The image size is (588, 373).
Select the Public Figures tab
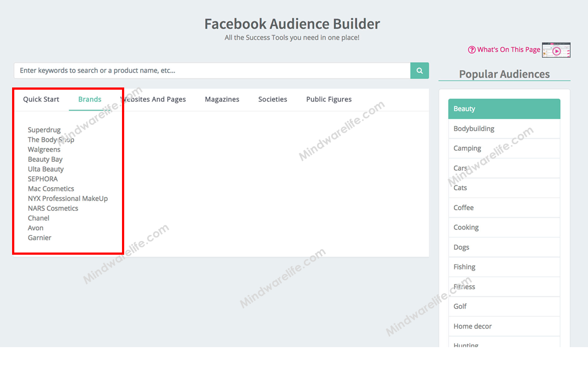(329, 99)
